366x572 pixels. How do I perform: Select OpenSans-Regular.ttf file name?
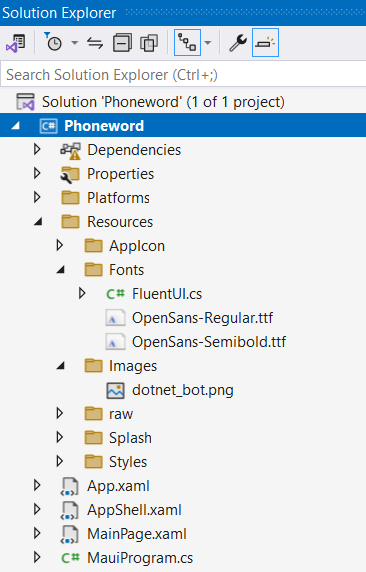click(x=203, y=318)
